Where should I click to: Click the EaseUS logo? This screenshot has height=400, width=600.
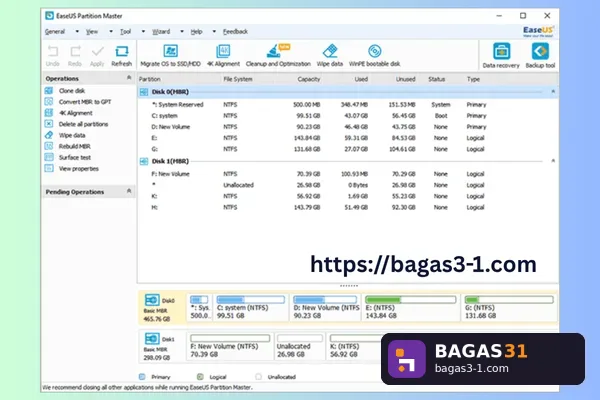pos(538,31)
